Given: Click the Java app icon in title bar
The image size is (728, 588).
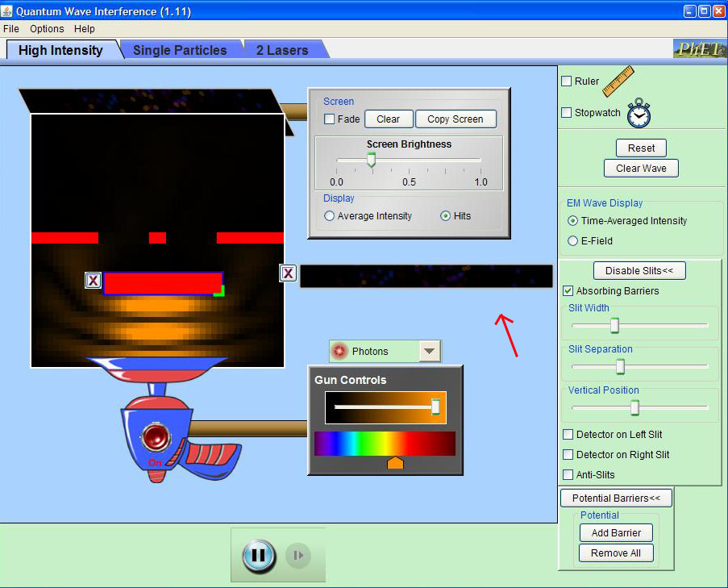Looking at the screenshot, I should pyautogui.click(x=6, y=10).
